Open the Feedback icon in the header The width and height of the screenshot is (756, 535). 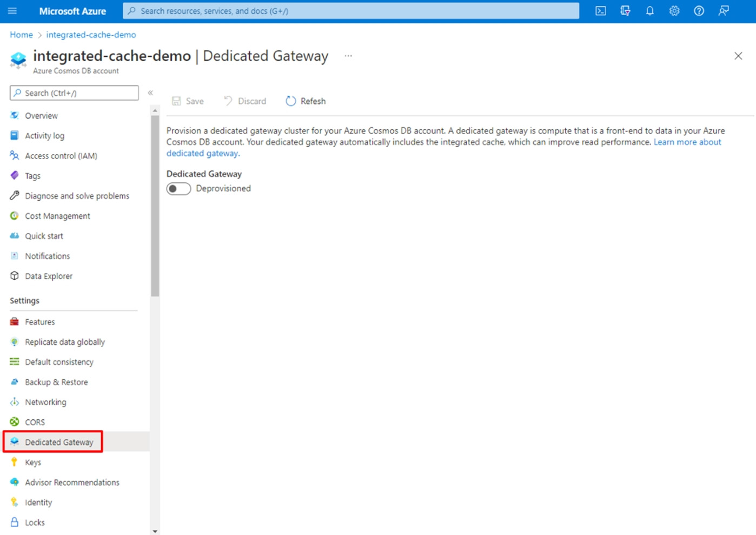click(724, 11)
